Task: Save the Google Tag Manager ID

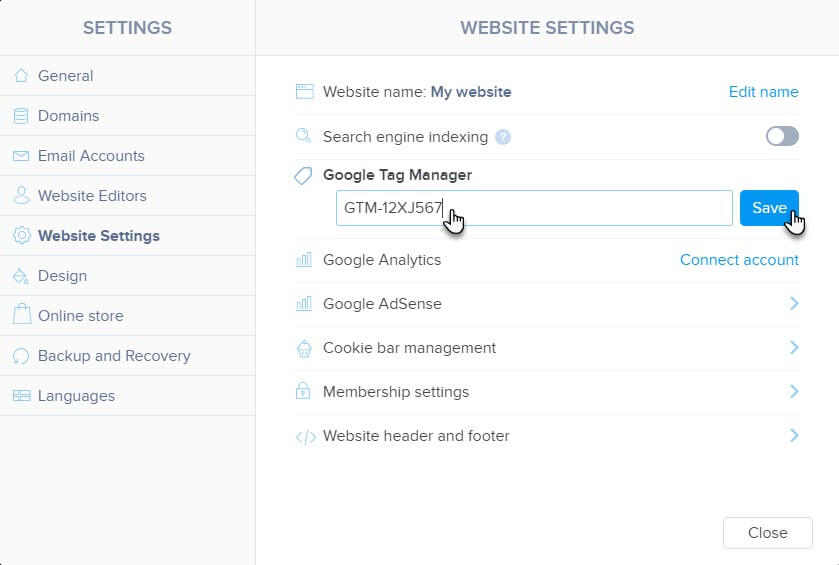Action: point(769,208)
